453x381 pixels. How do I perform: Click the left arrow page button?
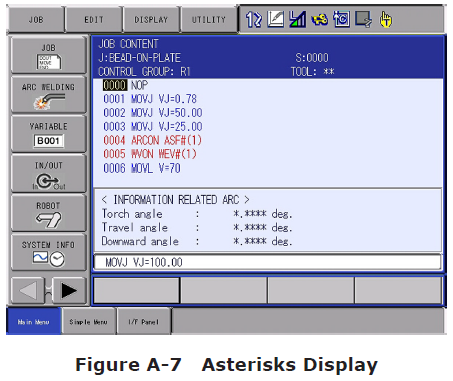(28, 290)
